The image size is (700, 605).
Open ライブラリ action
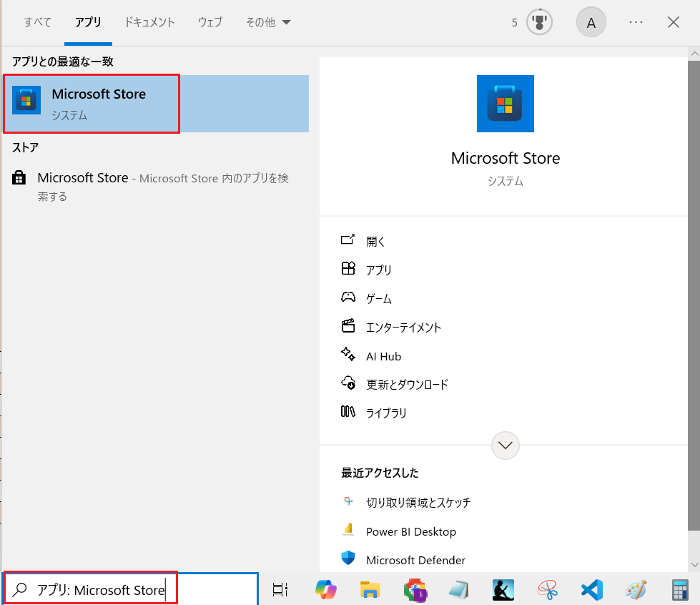386,413
